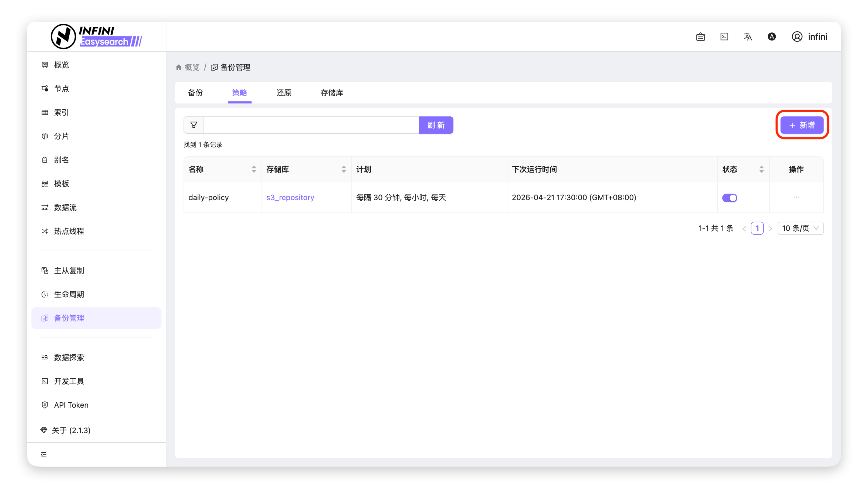Open the terminal console icon in header
The height and width of the screenshot is (499, 868).
pyautogui.click(x=724, y=37)
